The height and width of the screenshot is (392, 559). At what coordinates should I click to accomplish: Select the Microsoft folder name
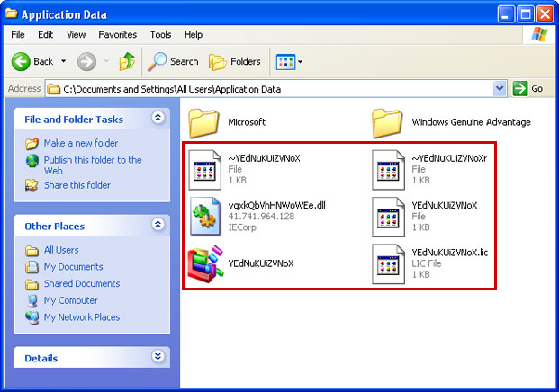(247, 122)
